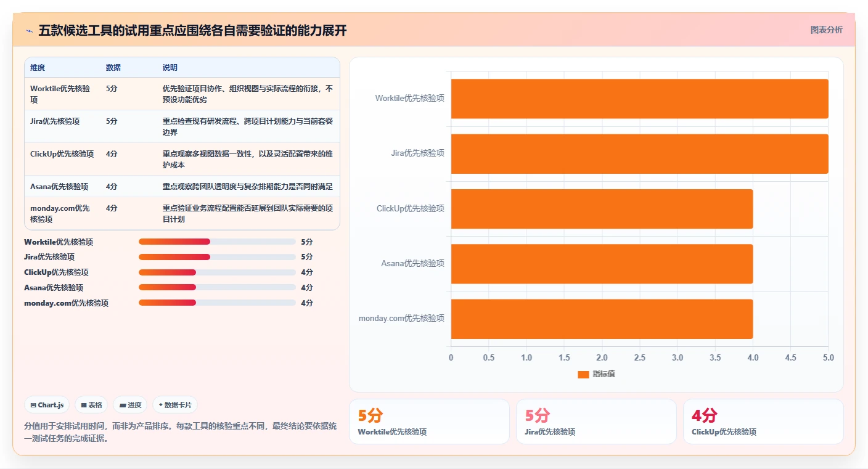Screen dimensions: 868x469
Task: Click the Asana优先核验项 chart bar
Action: click(602, 264)
